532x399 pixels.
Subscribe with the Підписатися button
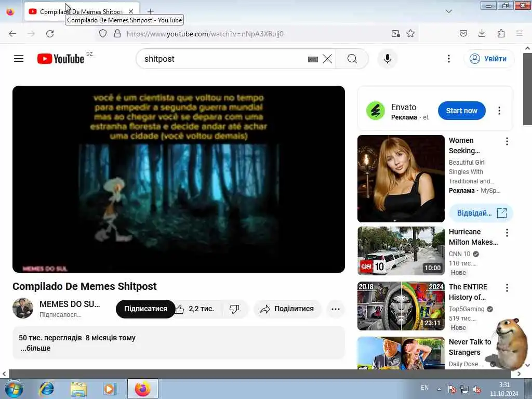[x=145, y=309]
